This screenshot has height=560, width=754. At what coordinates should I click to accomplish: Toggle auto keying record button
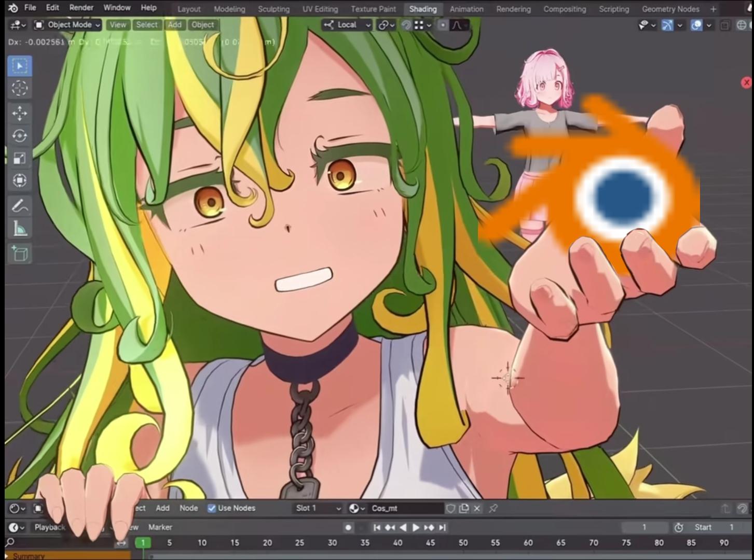[349, 527]
